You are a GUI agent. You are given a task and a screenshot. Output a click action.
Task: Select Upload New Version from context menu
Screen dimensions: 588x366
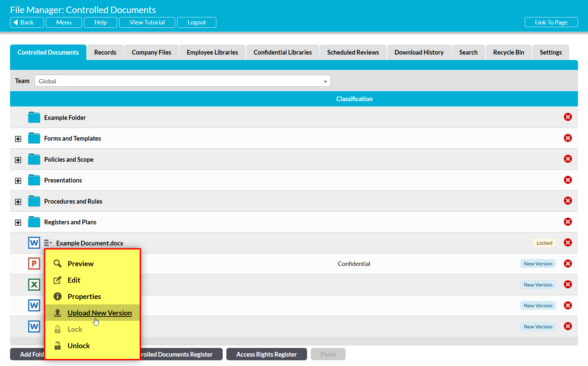(x=99, y=313)
